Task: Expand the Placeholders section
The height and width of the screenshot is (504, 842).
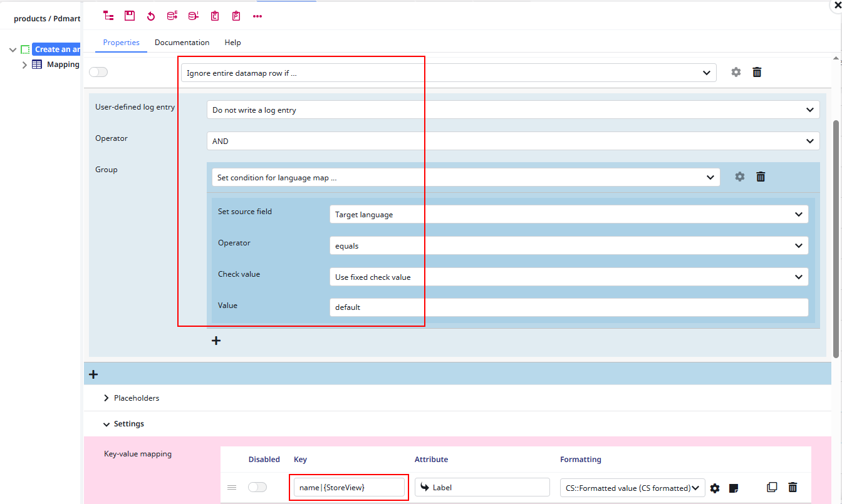Action: point(107,398)
